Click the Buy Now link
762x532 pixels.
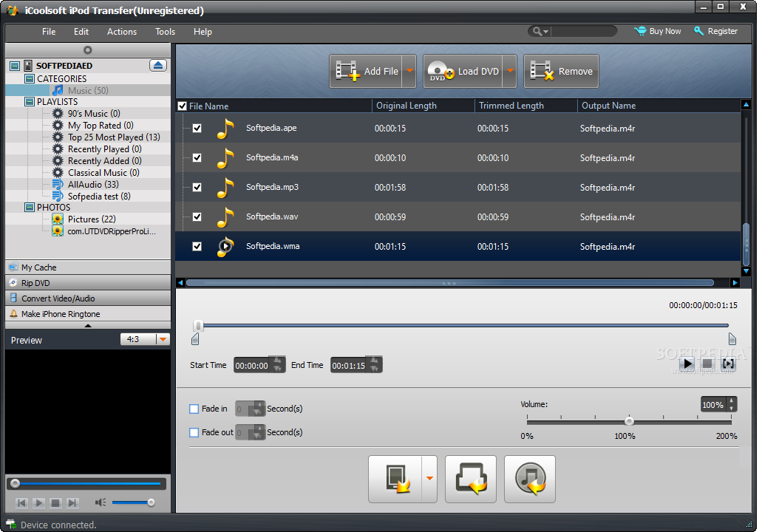pyautogui.click(x=664, y=31)
